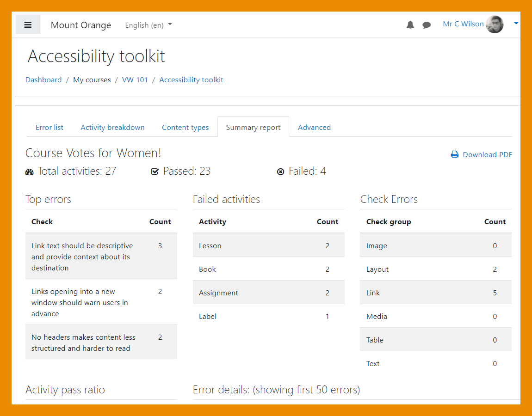
Task: Click the Failed cross circle icon
Action: click(280, 172)
